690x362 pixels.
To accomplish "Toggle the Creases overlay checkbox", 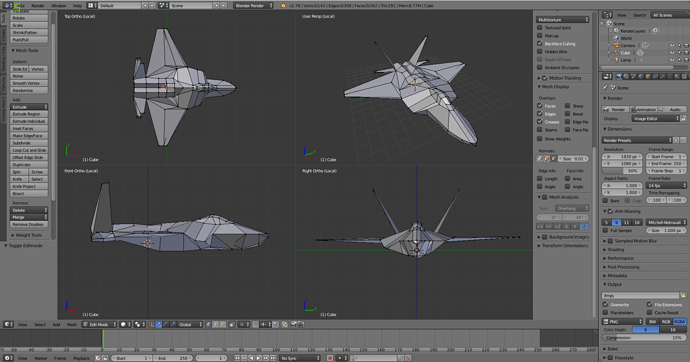I will click(x=540, y=122).
